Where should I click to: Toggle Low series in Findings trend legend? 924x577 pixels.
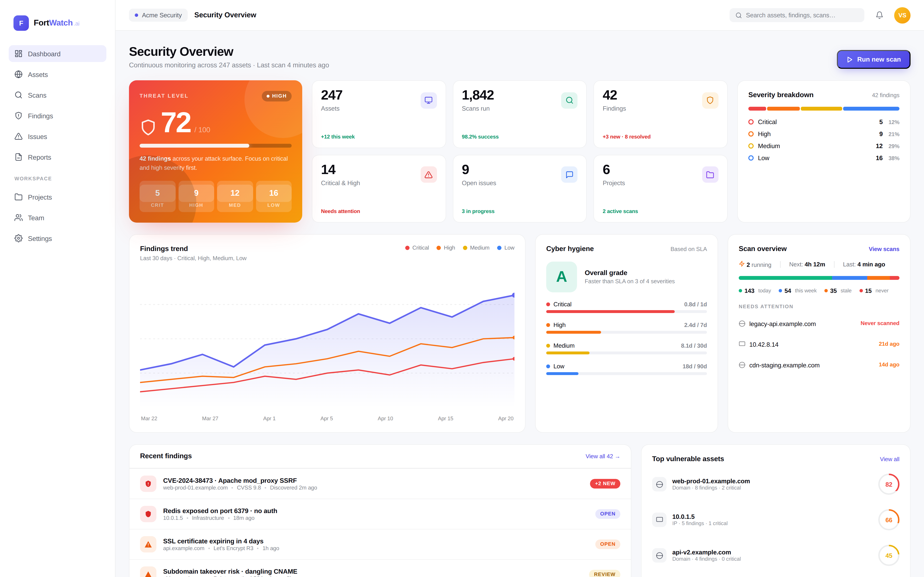tap(506, 248)
